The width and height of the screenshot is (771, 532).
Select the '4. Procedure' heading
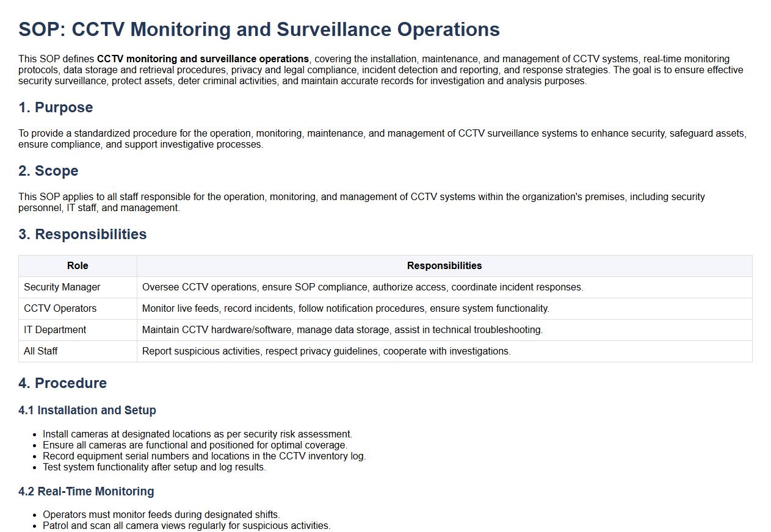(62, 383)
